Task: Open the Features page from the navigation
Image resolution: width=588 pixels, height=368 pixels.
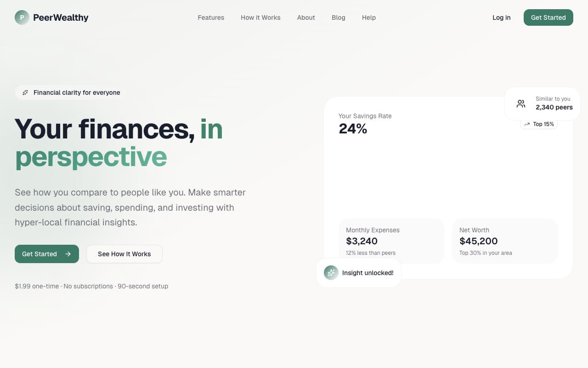Action: 211,17
